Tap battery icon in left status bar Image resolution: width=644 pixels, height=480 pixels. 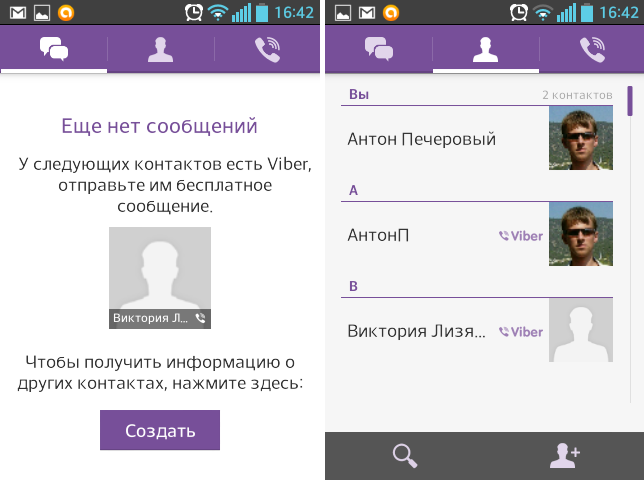[262, 13]
